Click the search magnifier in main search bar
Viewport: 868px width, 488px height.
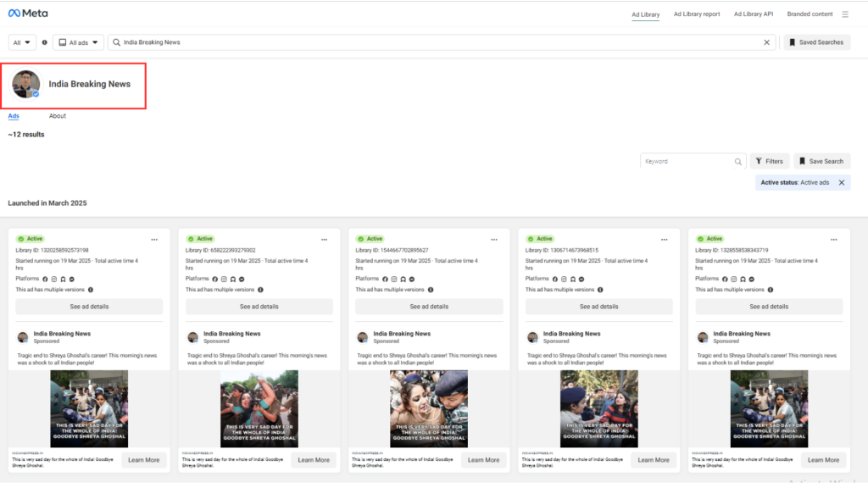[116, 42]
